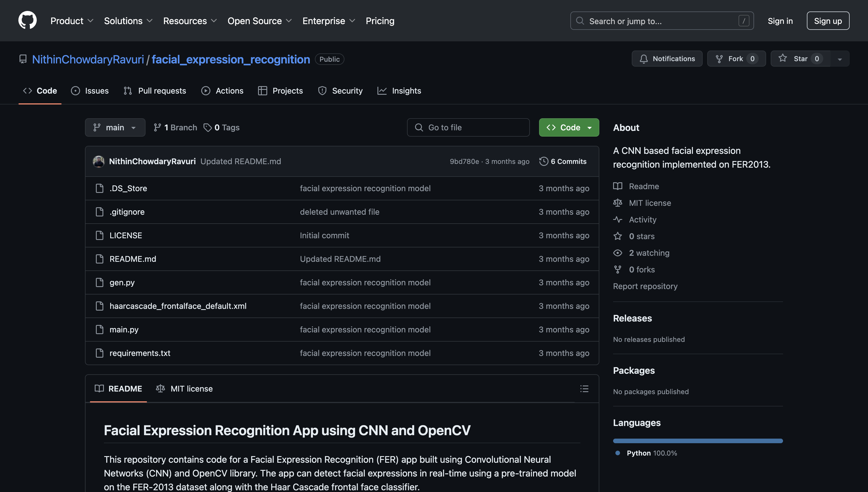The height and width of the screenshot is (492, 868).
Task: Click the Activity pulse icon in About
Action: (x=618, y=220)
